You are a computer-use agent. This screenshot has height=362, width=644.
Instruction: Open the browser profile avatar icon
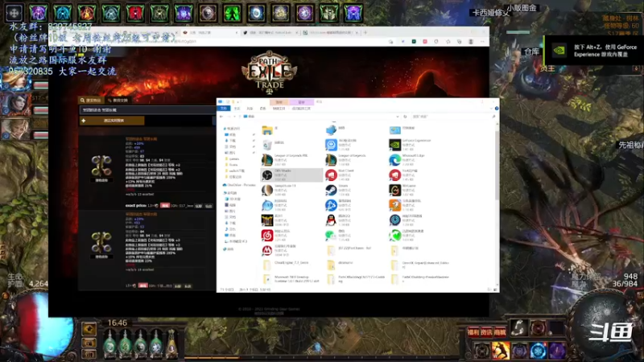tap(471, 42)
